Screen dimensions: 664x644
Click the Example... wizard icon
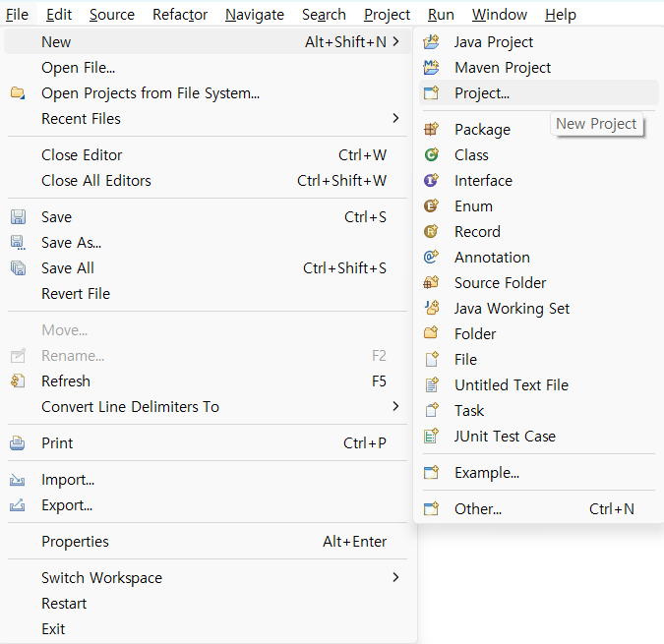click(431, 472)
